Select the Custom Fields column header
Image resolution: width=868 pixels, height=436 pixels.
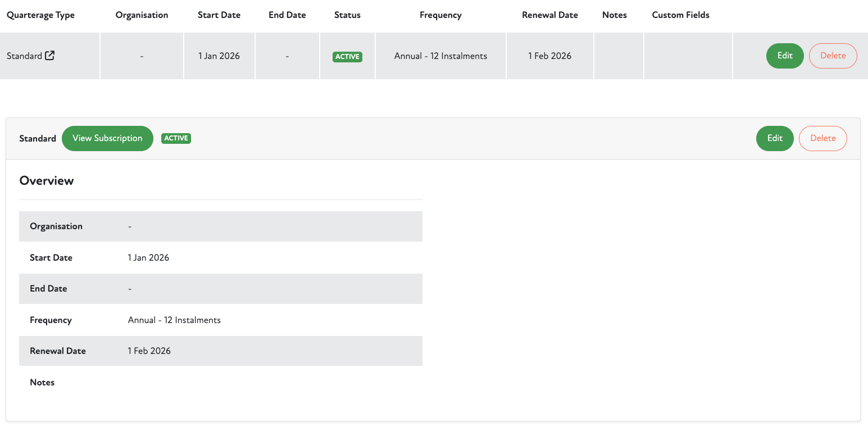click(680, 15)
